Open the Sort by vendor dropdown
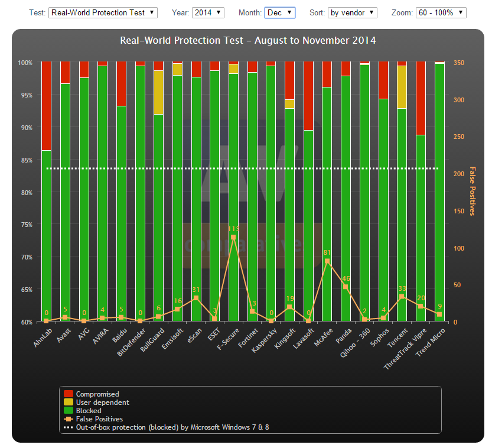Image resolution: width=492 pixels, height=448 pixels. pyautogui.click(x=352, y=13)
